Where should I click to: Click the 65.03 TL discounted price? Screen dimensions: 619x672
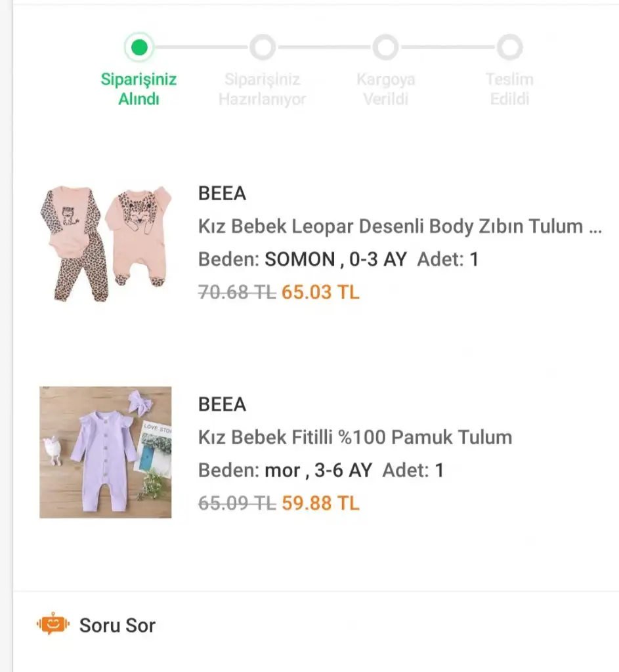[320, 292]
